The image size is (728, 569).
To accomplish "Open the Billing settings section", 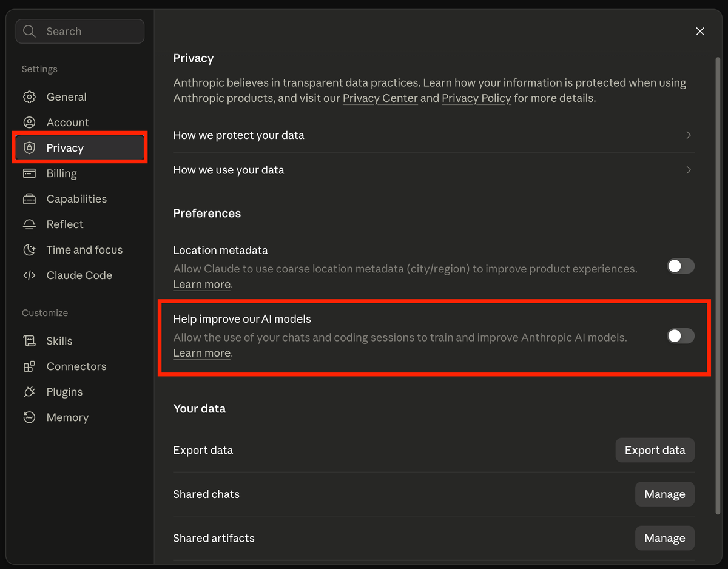I will pyautogui.click(x=80, y=173).
